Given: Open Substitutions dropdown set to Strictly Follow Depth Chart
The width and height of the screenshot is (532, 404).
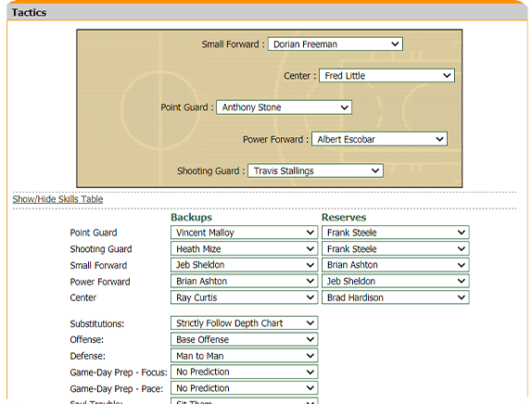Looking at the screenshot, I should click(245, 323).
